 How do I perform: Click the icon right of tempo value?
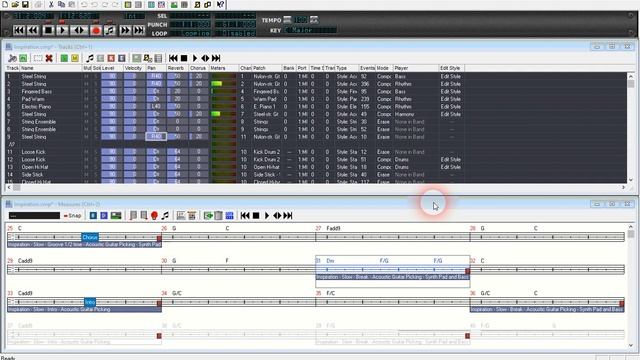point(314,20)
